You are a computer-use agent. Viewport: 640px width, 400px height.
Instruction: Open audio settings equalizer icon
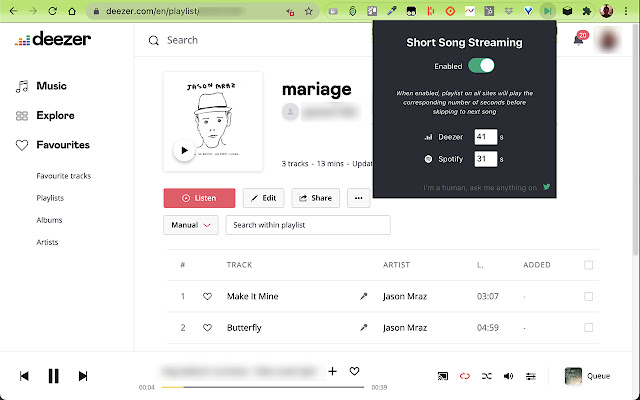(x=531, y=376)
